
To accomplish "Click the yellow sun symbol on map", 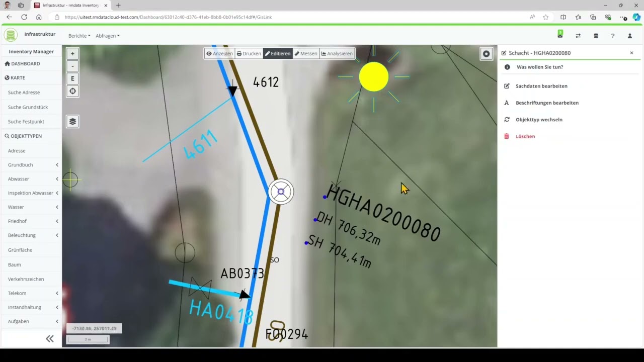I will point(374,77).
